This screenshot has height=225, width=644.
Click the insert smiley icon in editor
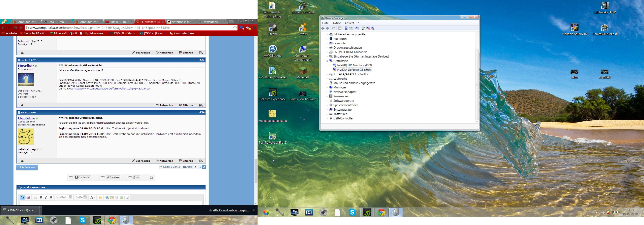(100, 197)
